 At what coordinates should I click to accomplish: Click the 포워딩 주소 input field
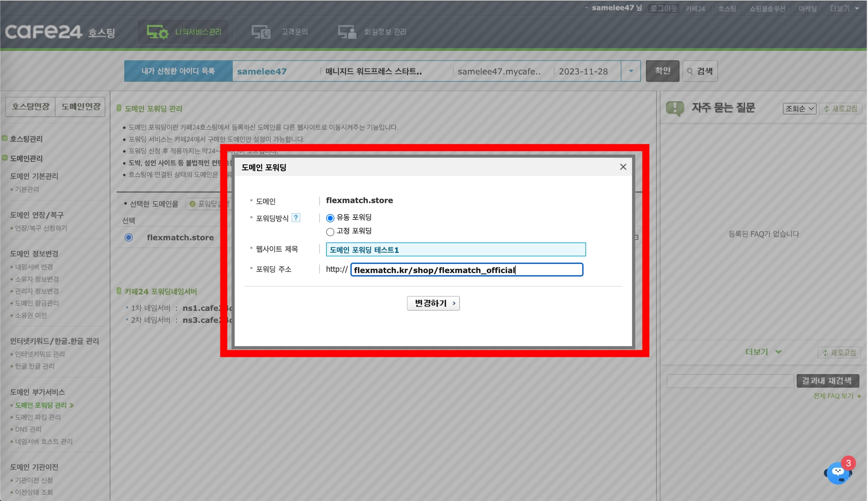[x=466, y=270]
